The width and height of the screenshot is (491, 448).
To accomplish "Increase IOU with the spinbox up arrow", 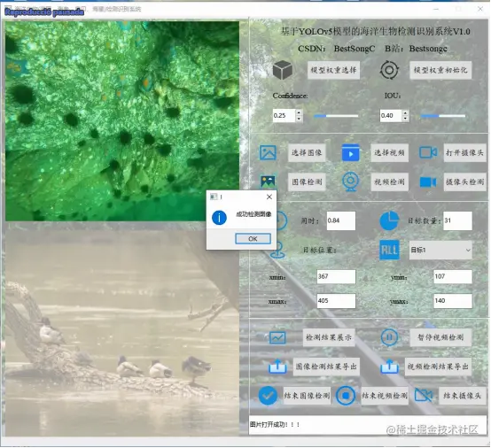I will [406, 112].
